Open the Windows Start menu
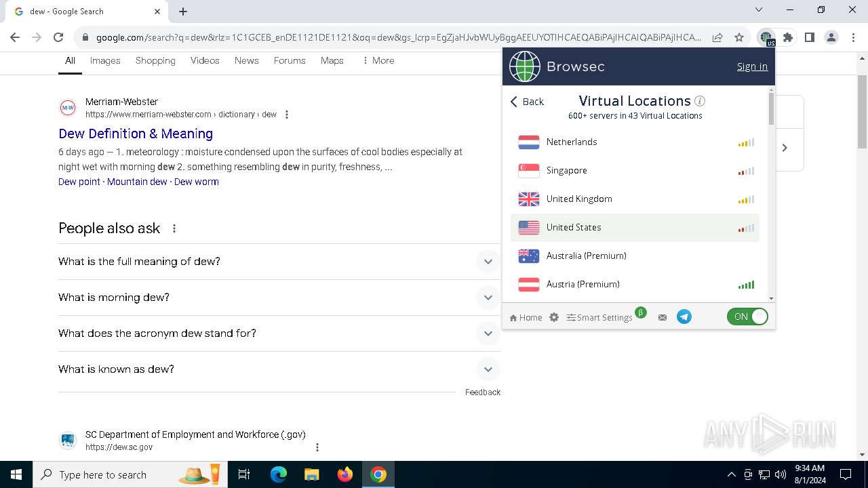The image size is (868, 488). (x=16, y=474)
